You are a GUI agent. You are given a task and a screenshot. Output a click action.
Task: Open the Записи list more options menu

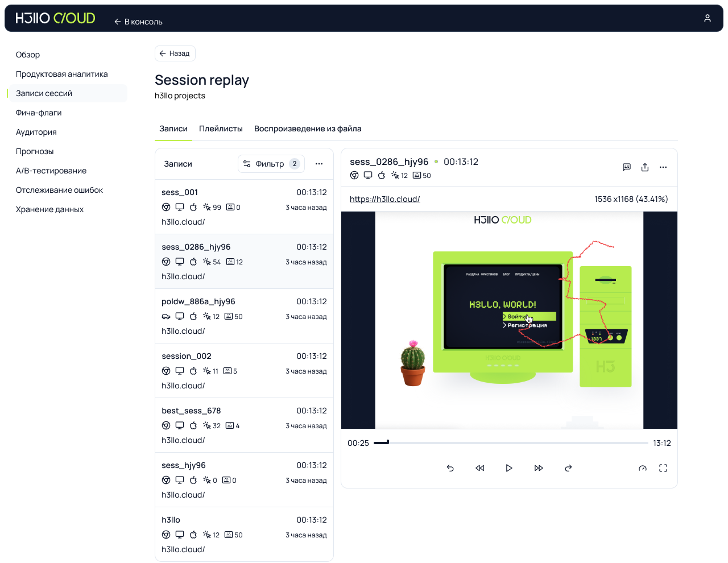coord(319,164)
